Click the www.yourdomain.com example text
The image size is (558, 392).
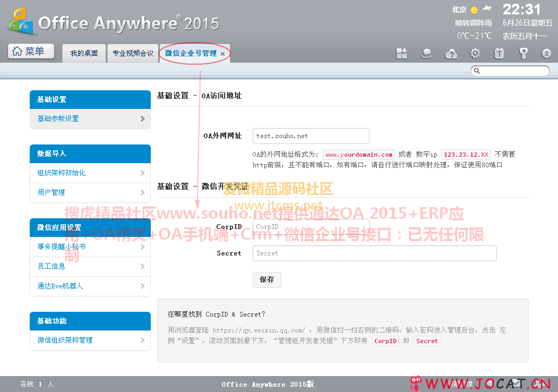(359, 155)
